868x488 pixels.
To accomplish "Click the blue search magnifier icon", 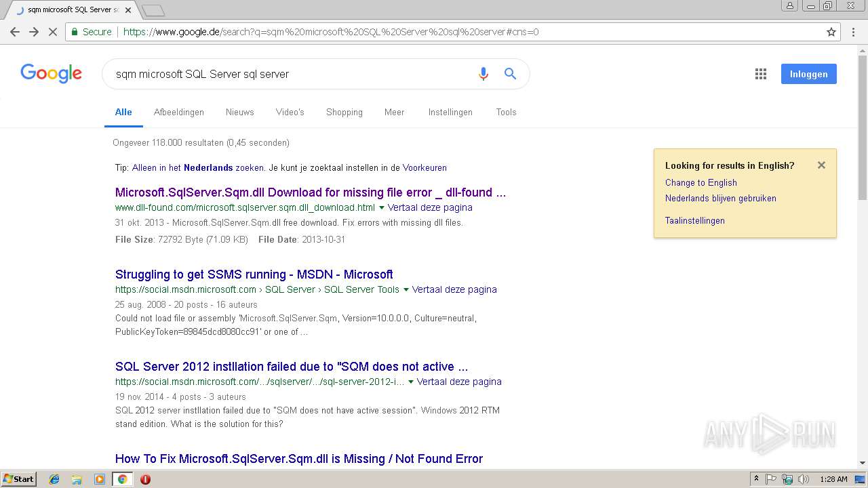I will coord(511,74).
